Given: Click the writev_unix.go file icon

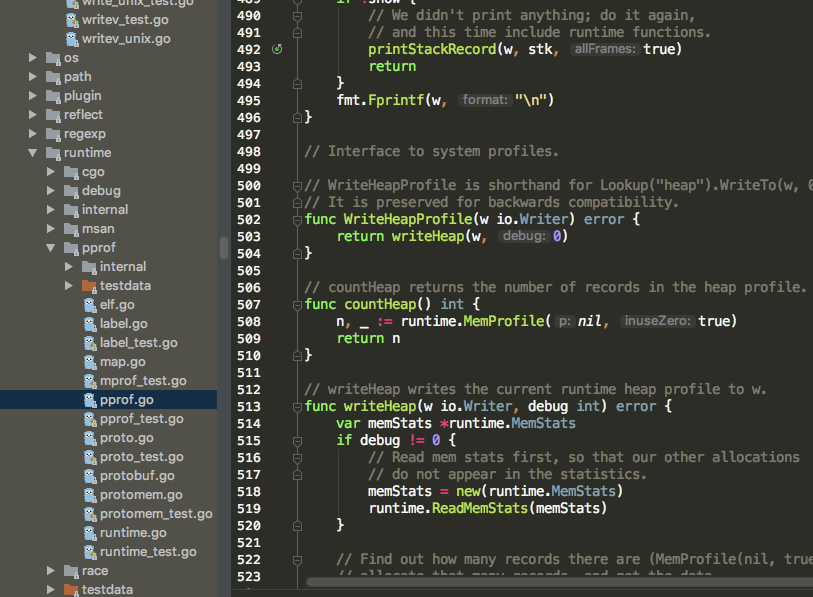Looking at the screenshot, I should (x=73, y=39).
